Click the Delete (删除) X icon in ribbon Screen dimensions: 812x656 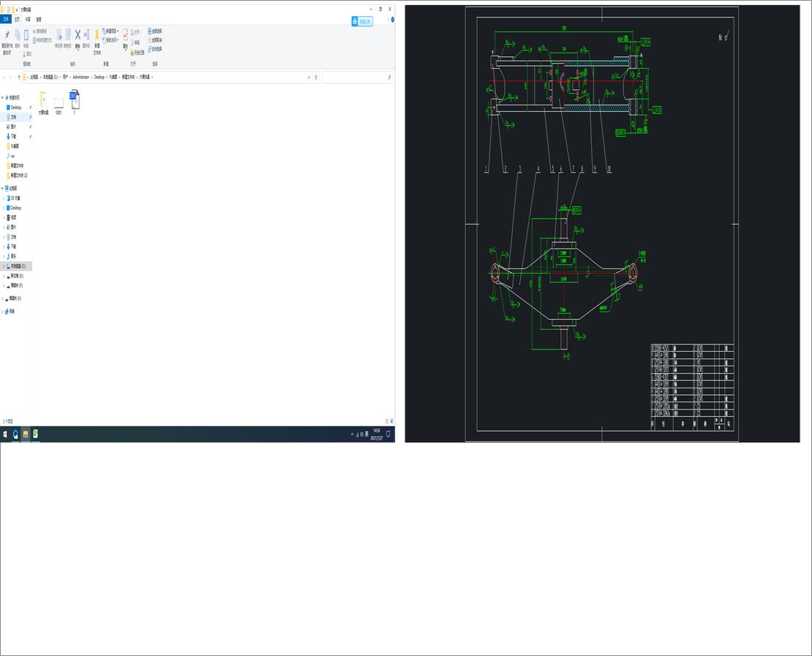tap(78, 35)
